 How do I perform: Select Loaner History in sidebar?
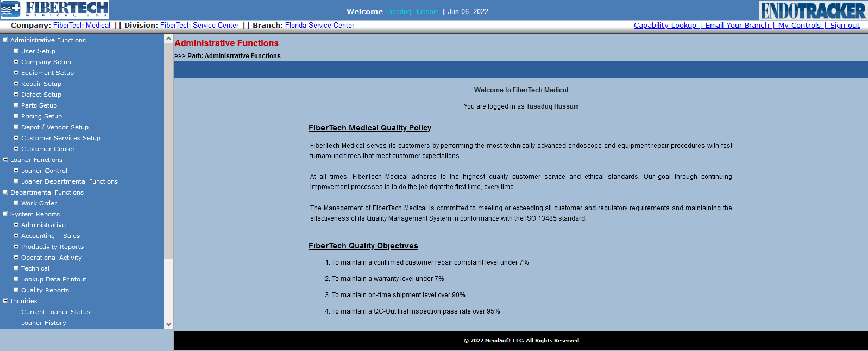[x=43, y=323]
